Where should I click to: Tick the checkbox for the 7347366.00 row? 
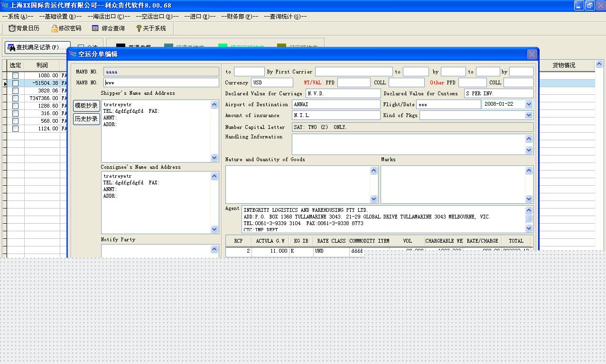(x=16, y=98)
